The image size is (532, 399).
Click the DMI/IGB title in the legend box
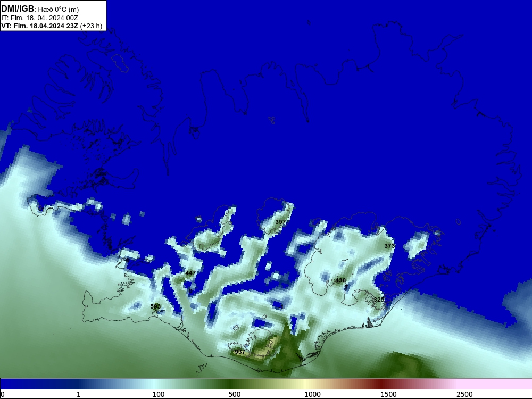point(18,9)
